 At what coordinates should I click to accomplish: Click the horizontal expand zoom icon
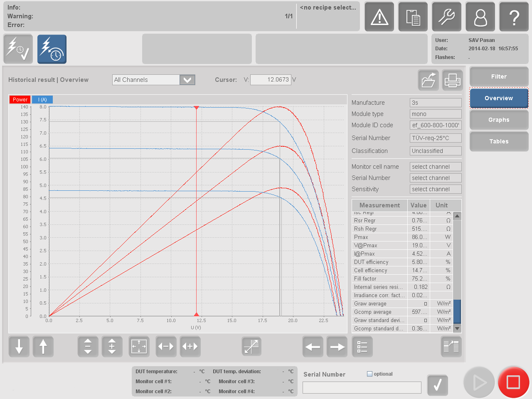point(190,346)
